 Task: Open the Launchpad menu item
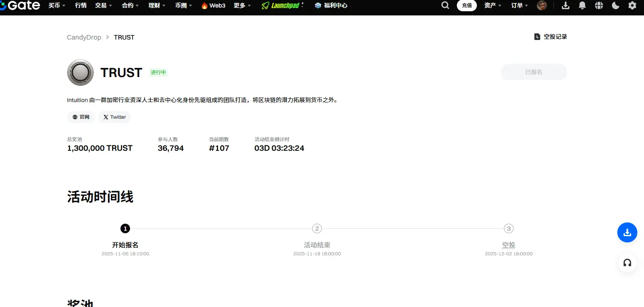[x=283, y=5]
